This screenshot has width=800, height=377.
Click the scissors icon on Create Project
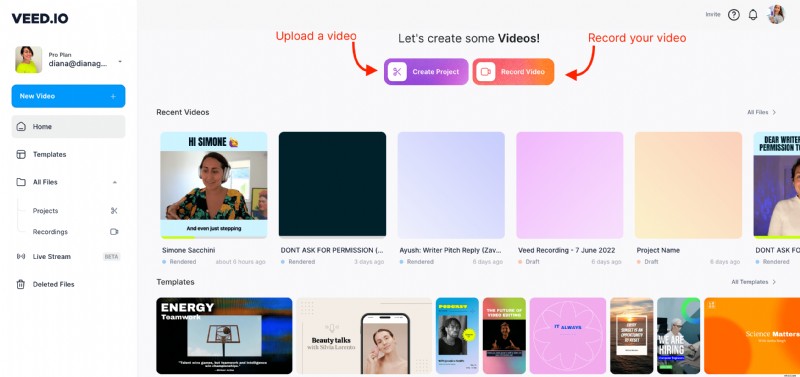click(397, 72)
